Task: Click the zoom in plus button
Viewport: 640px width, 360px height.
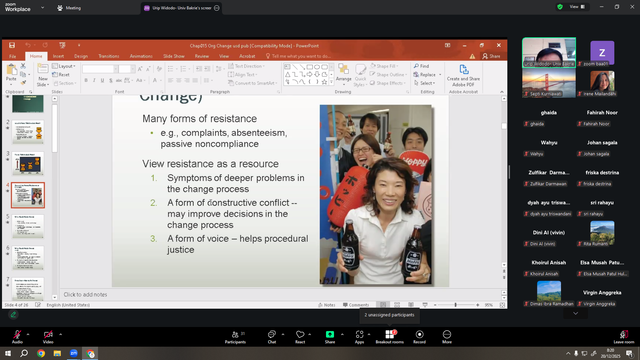Action: click(478, 305)
